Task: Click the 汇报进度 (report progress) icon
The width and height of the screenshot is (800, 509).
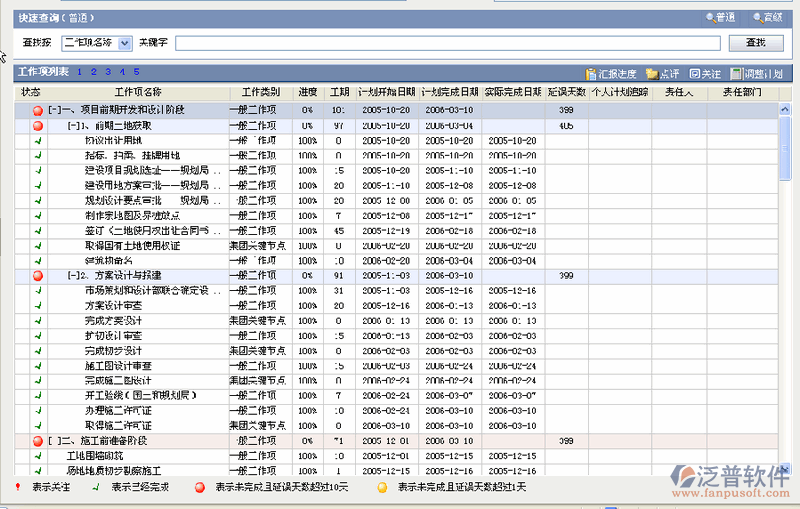Action: [591, 74]
